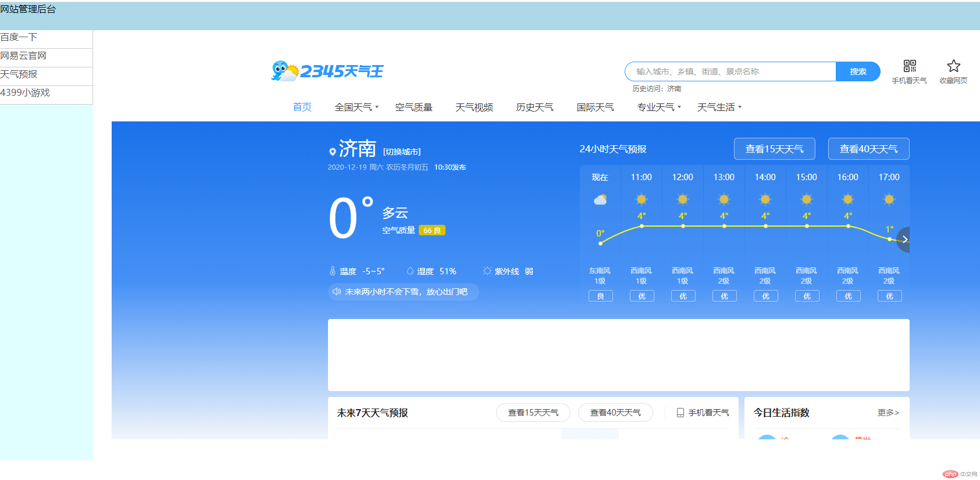Open the 空气质量 nav tab
This screenshot has height=480, width=980.
[414, 107]
